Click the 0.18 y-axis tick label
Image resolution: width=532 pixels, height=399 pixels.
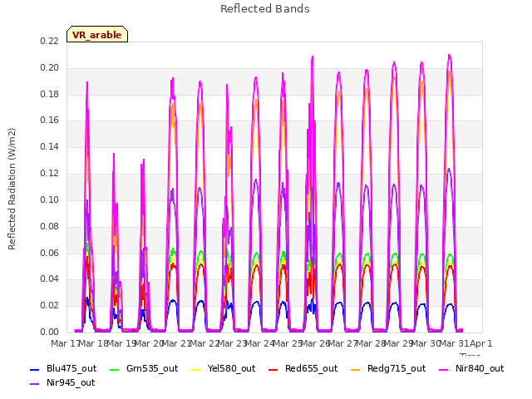(49, 94)
